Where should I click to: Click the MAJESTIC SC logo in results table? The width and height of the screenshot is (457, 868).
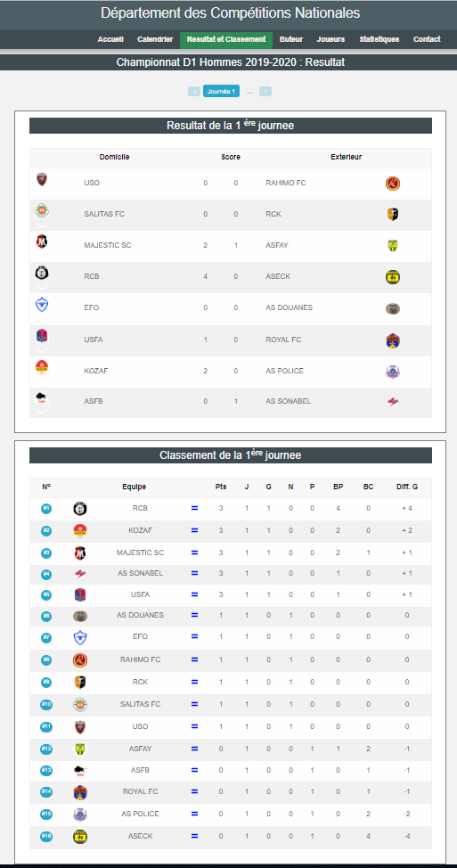(42, 242)
